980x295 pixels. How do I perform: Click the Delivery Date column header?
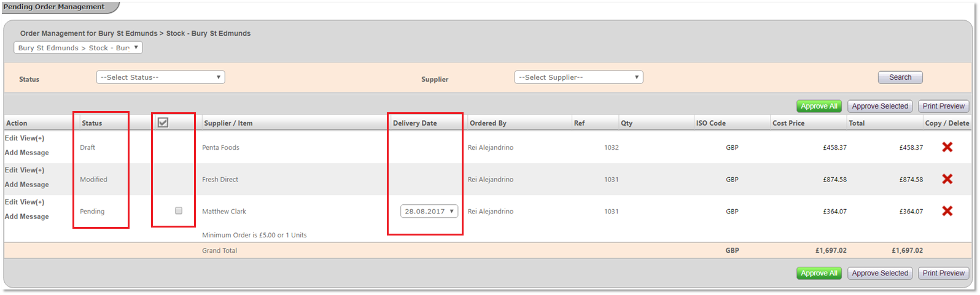pos(415,123)
